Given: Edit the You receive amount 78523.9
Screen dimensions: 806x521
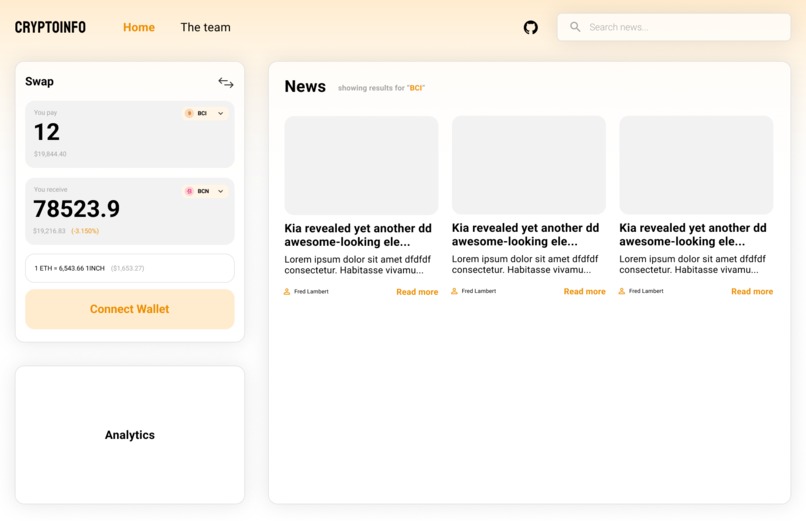Looking at the screenshot, I should [x=77, y=209].
